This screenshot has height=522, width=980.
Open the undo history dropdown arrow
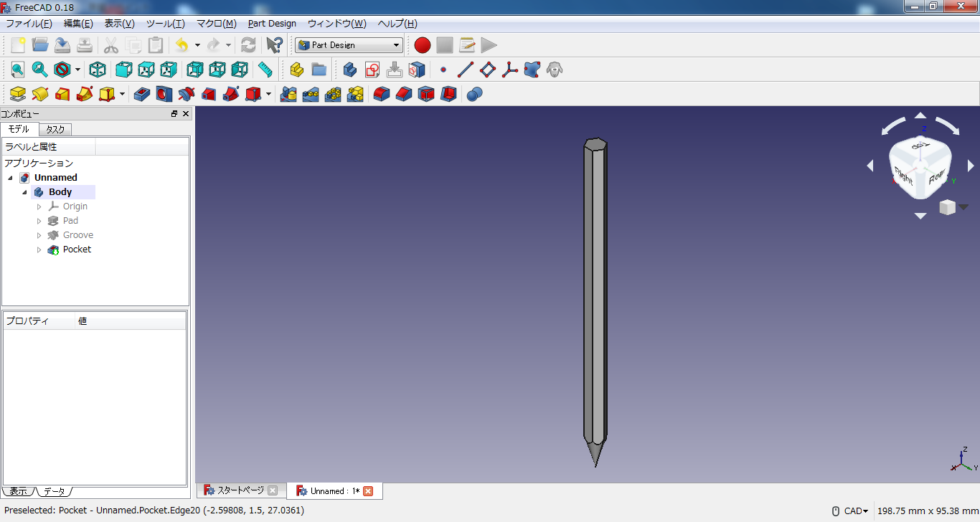coord(197,45)
